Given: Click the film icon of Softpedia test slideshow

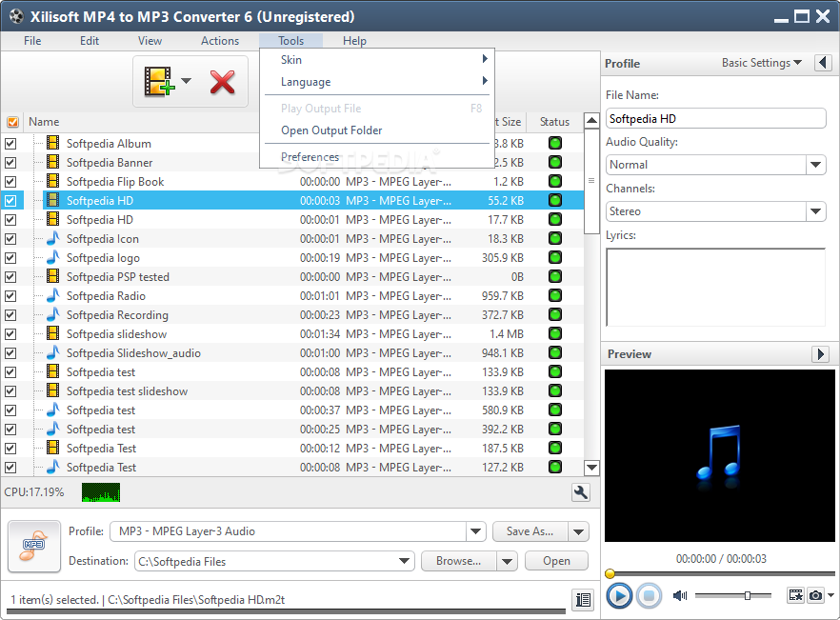Looking at the screenshot, I should pyautogui.click(x=52, y=390).
